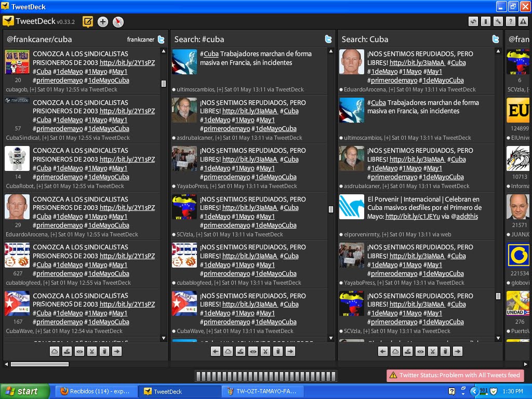
Task: Click Twitter bird icon in Search: #cuba header
Action: point(328,39)
